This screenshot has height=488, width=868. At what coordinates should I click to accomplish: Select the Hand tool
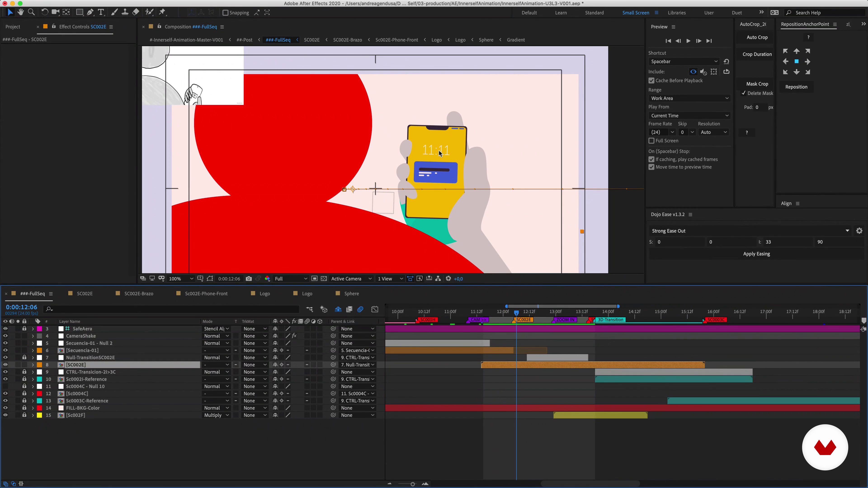point(21,12)
